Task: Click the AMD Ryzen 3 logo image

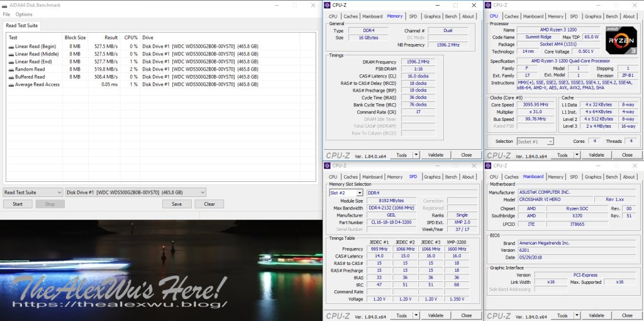Action: point(621,40)
